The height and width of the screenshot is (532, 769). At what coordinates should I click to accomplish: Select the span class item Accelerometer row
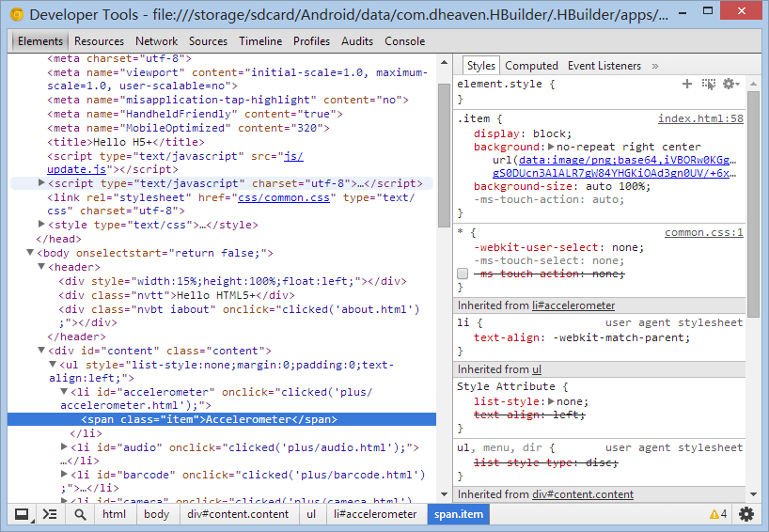[222, 419]
